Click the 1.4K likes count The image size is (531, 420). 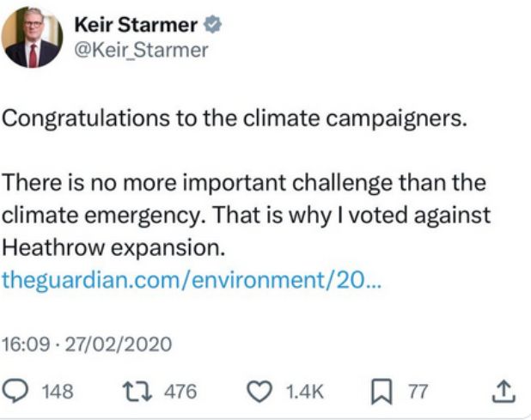point(304,392)
